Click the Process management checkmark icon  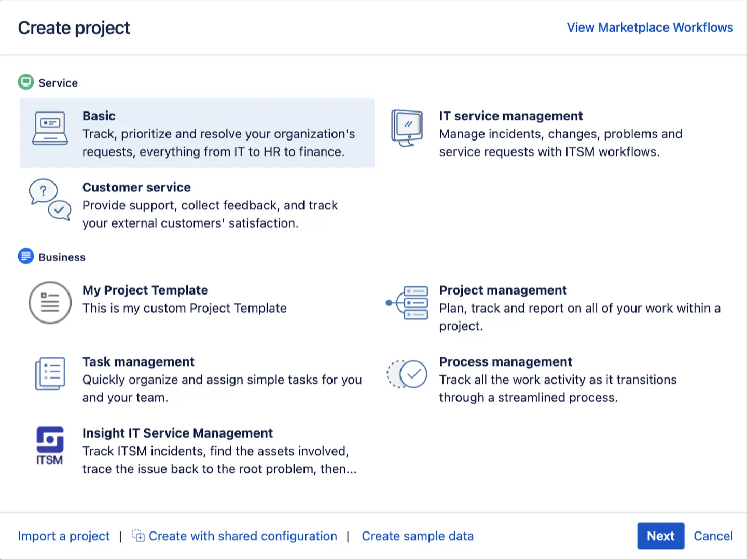[x=407, y=374]
